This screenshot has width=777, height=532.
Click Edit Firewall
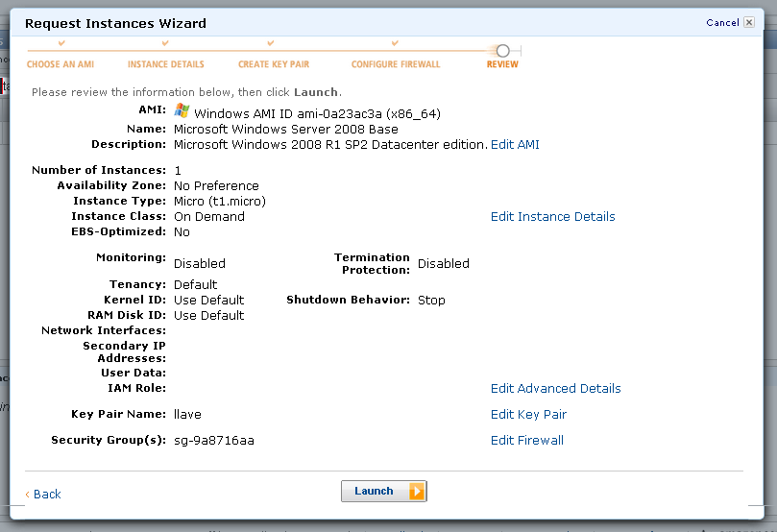pyautogui.click(x=526, y=440)
